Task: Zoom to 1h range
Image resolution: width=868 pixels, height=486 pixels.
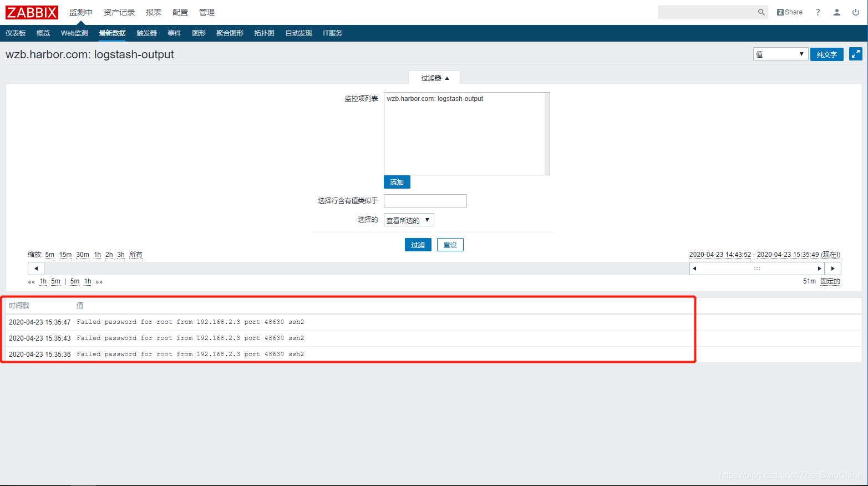Action: click(x=98, y=255)
